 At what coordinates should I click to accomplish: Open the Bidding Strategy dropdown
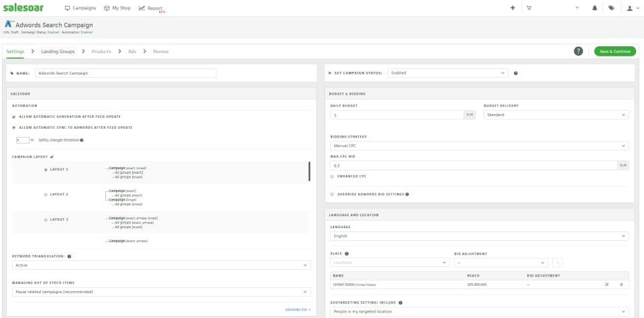pos(480,146)
